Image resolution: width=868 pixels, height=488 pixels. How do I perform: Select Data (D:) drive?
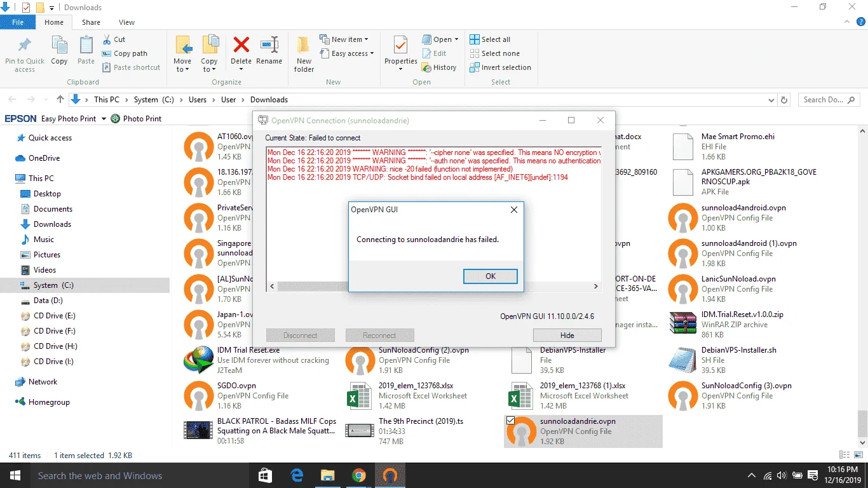(x=48, y=301)
